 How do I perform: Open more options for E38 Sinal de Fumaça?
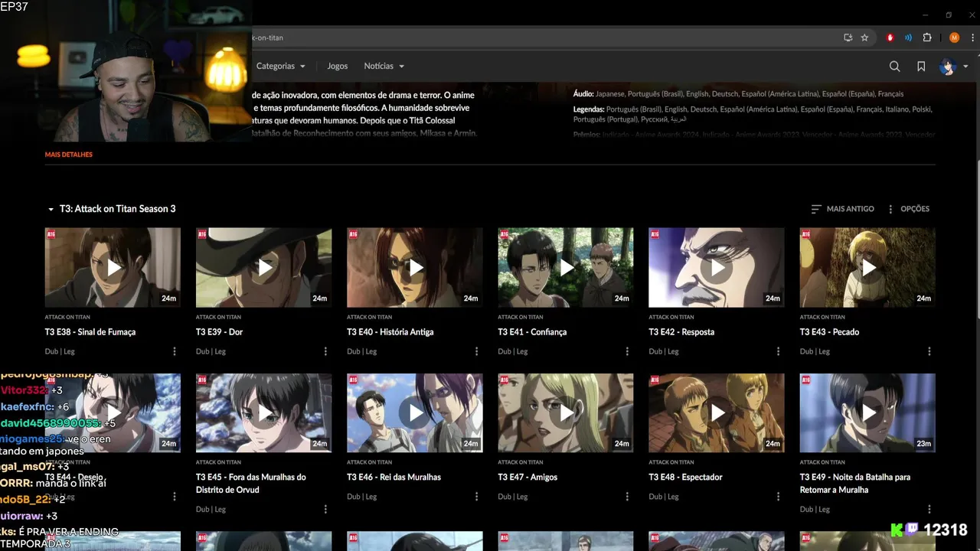(174, 351)
